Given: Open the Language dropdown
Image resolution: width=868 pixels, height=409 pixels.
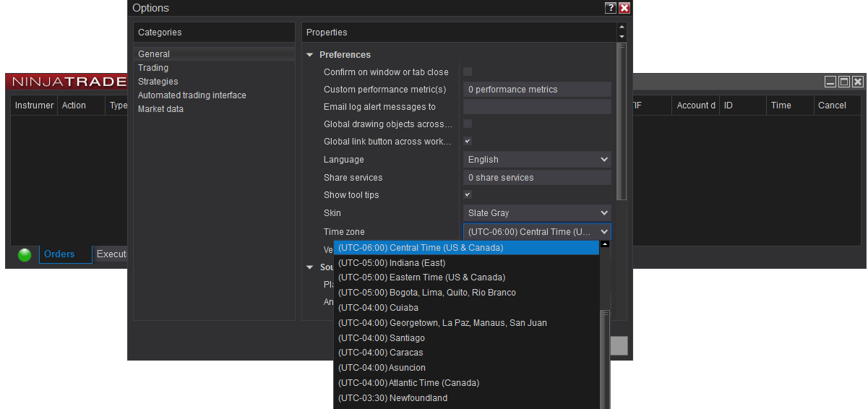Looking at the screenshot, I should (x=537, y=160).
